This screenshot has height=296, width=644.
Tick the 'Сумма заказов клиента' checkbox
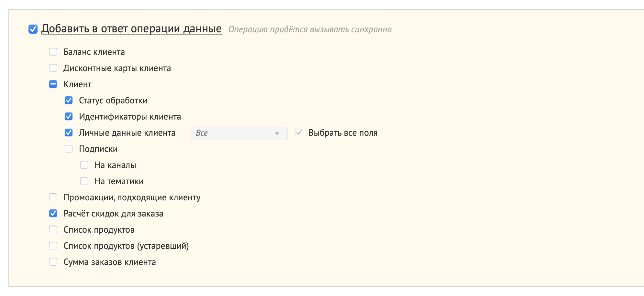pos(53,262)
